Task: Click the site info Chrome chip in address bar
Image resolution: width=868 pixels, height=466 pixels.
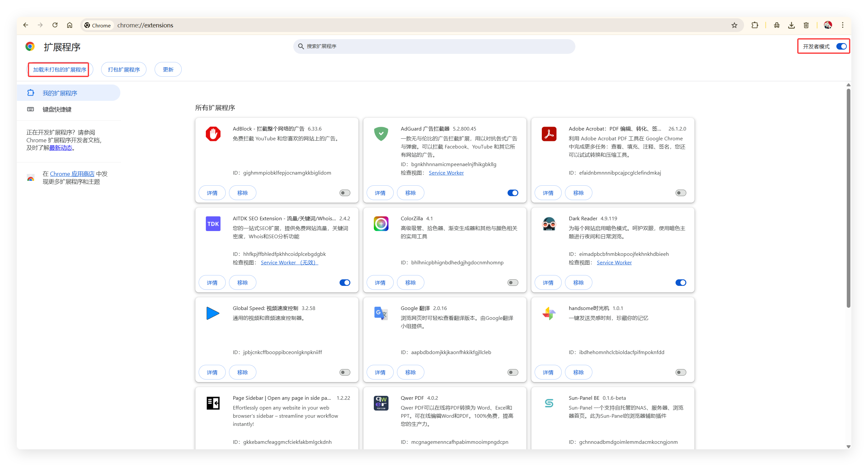Action: pyautogui.click(x=98, y=25)
